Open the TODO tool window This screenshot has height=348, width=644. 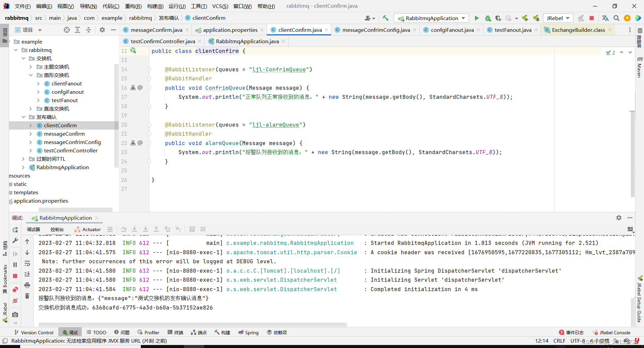97,332
